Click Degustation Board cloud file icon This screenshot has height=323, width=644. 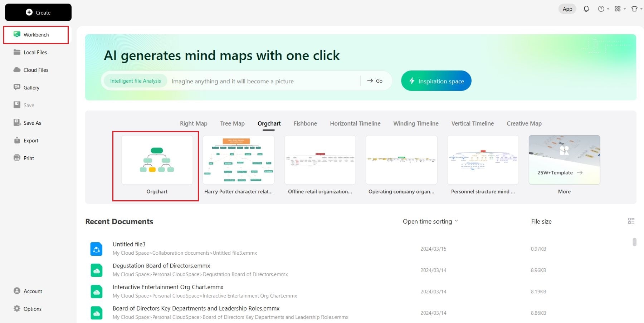pos(97,270)
